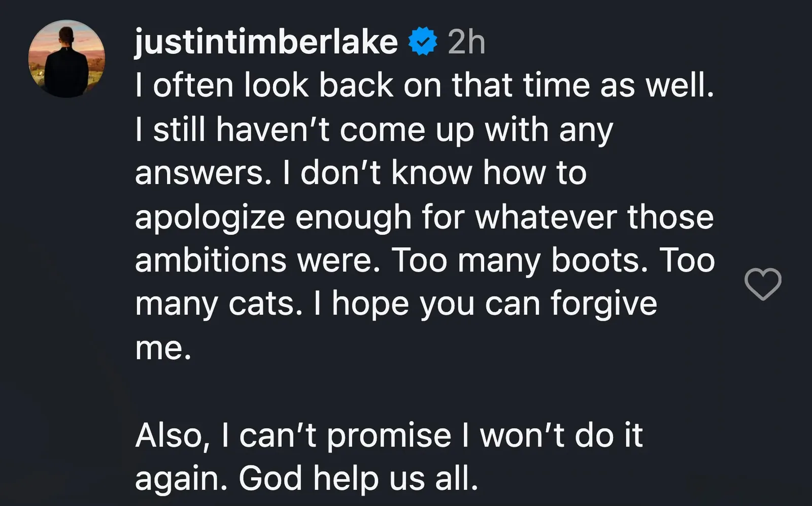The width and height of the screenshot is (812, 506).
Task: Click the line 'I often look back on that time'
Action: (364, 85)
